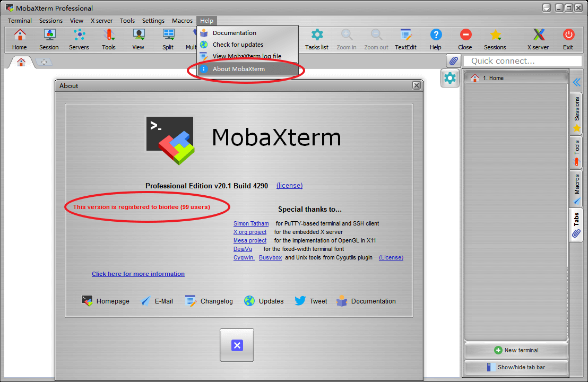Open the (license) link beside build number
Screen dimensions: 588x382
point(290,186)
